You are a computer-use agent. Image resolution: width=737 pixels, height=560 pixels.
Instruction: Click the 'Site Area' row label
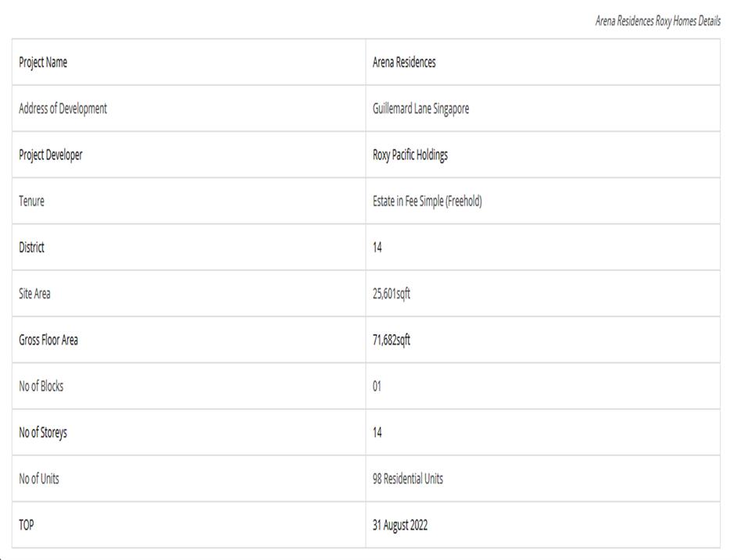pyautogui.click(x=35, y=294)
